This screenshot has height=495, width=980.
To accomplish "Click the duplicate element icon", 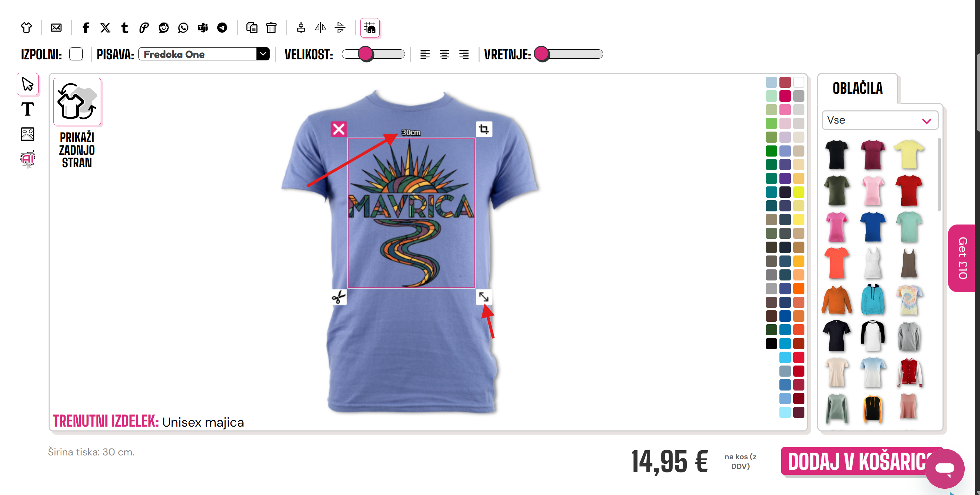I will tap(252, 28).
